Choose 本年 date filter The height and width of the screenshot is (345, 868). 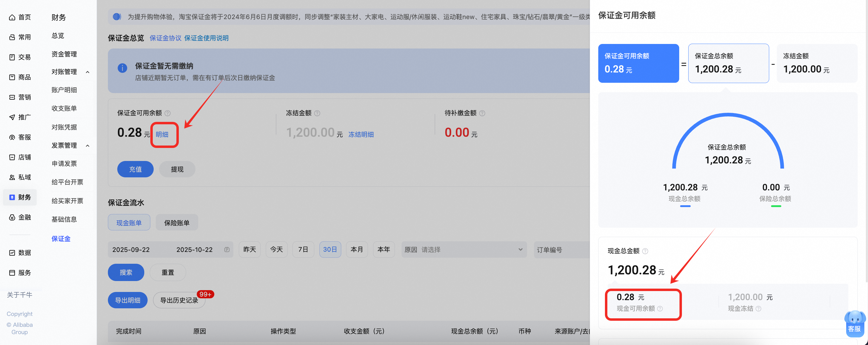[384, 250]
